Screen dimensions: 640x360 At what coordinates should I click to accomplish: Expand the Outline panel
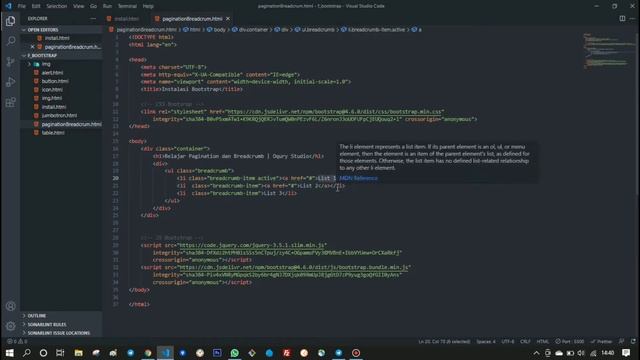pos(61,316)
